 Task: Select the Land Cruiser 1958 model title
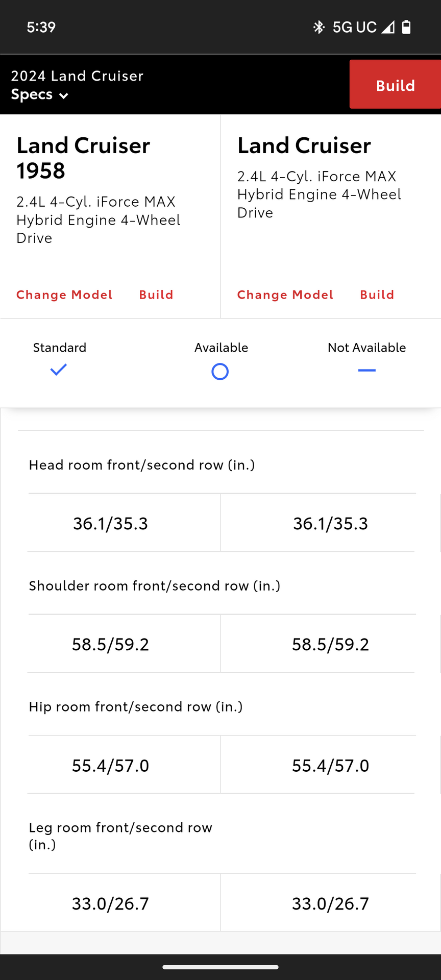pyautogui.click(x=83, y=158)
